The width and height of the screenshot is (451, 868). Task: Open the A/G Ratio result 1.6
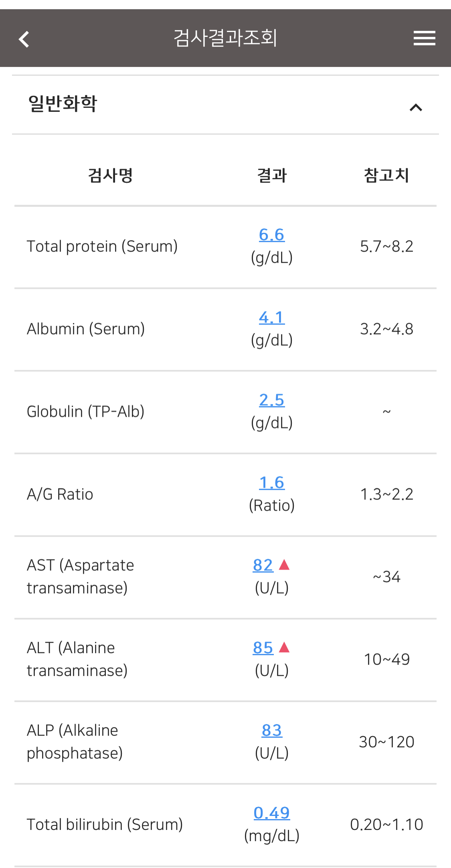pyautogui.click(x=271, y=482)
